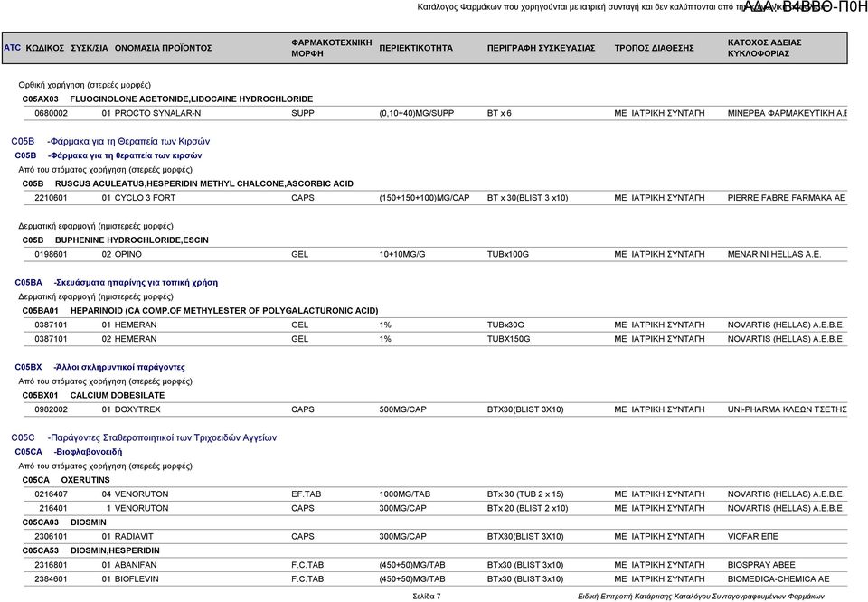Screen dimensions: 868x602
Task: Click the "ΦΑΡΜΑΚΟΤΕΧΝΙΚΗ ΜΟΡΦΗ" column header
Action: click(x=332, y=48)
